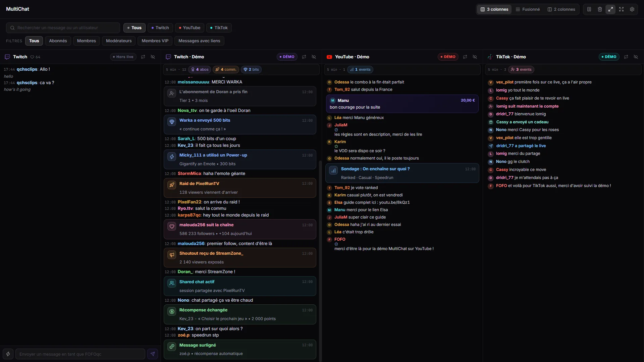Click the Hors live status badge
This screenshot has height=362, width=644.
(x=123, y=57)
